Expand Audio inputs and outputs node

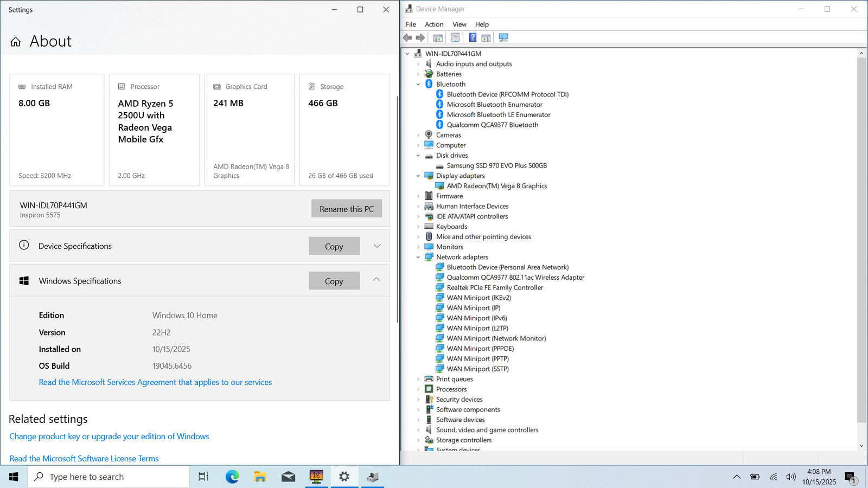tap(418, 64)
